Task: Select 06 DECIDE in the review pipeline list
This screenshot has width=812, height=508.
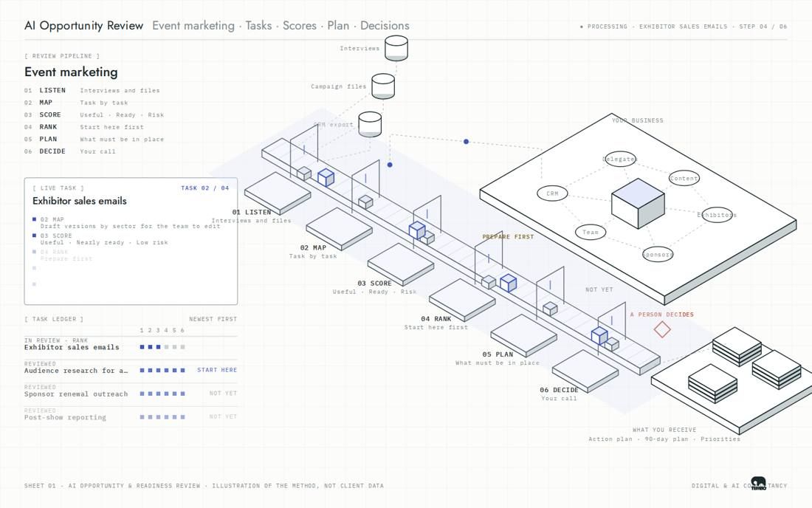Action: pyautogui.click(x=70, y=151)
